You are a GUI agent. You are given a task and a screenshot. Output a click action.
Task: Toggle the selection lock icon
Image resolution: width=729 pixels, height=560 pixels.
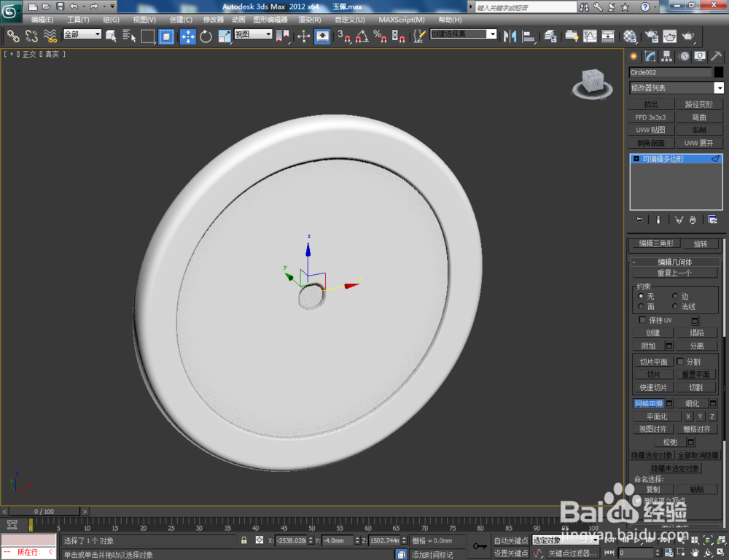(243, 540)
